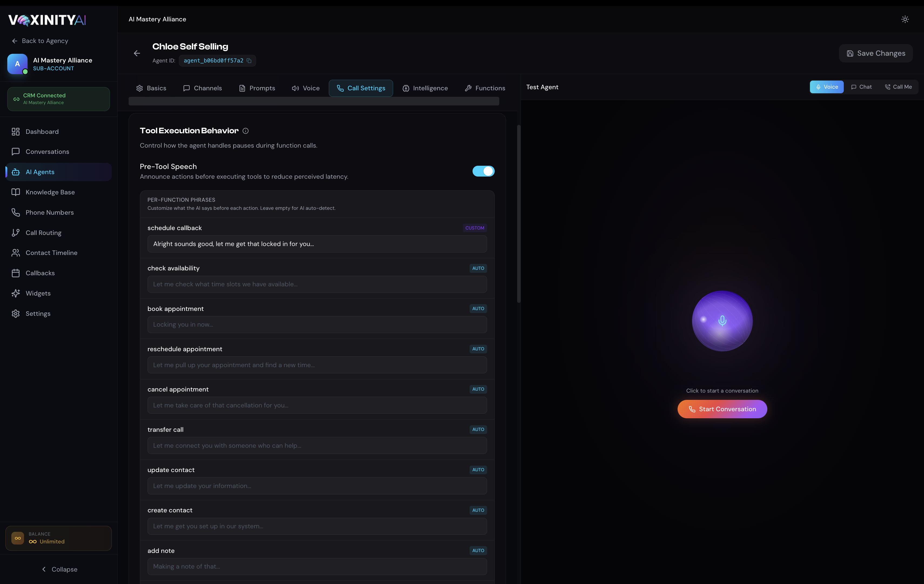Viewport: 924px width, 584px height.
Task: Copy the agent ID with the copy icon
Action: coord(249,61)
